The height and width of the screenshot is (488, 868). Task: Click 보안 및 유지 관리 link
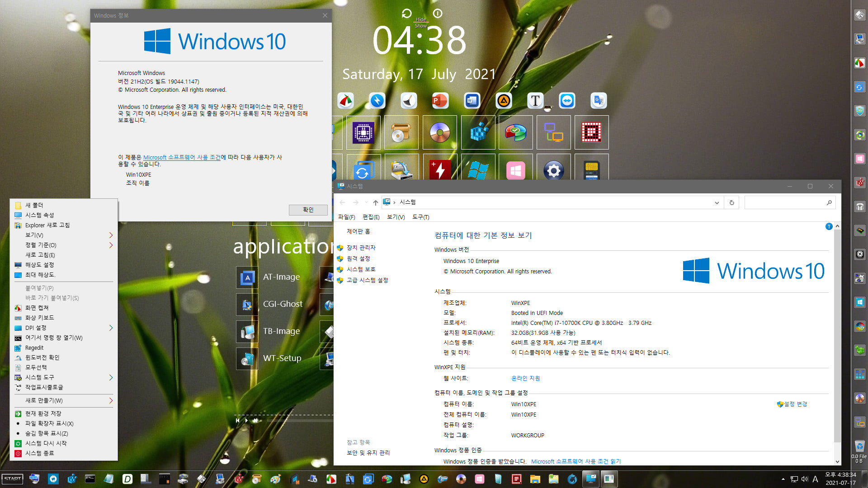pyautogui.click(x=368, y=452)
